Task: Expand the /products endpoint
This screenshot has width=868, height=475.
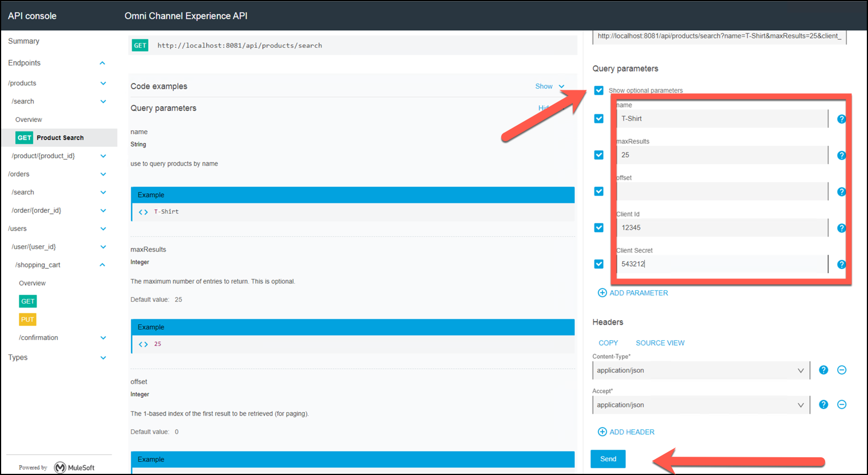Action: pyautogui.click(x=103, y=83)
